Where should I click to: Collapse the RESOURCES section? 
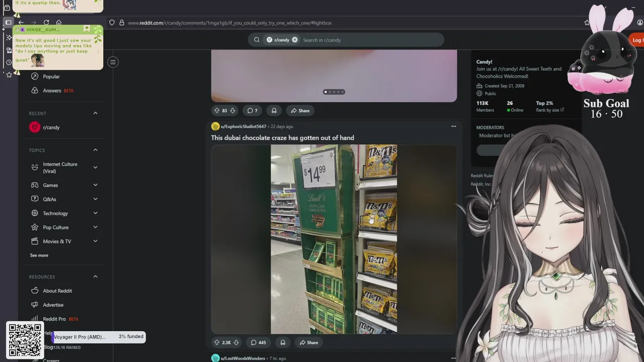point(95,277)
